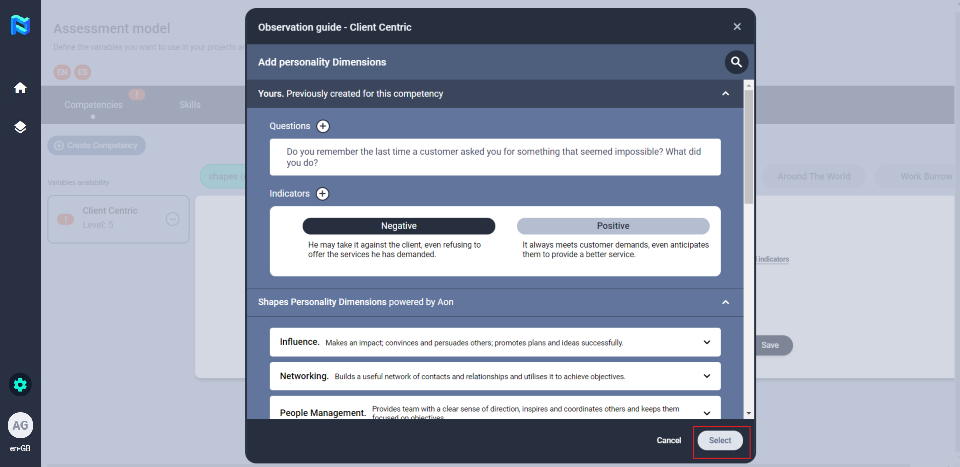Open the home icon in left sidebar
Image resolution: width=960 pixels, height=467 pixels.
pyautogui.click(x=20, y=88)
